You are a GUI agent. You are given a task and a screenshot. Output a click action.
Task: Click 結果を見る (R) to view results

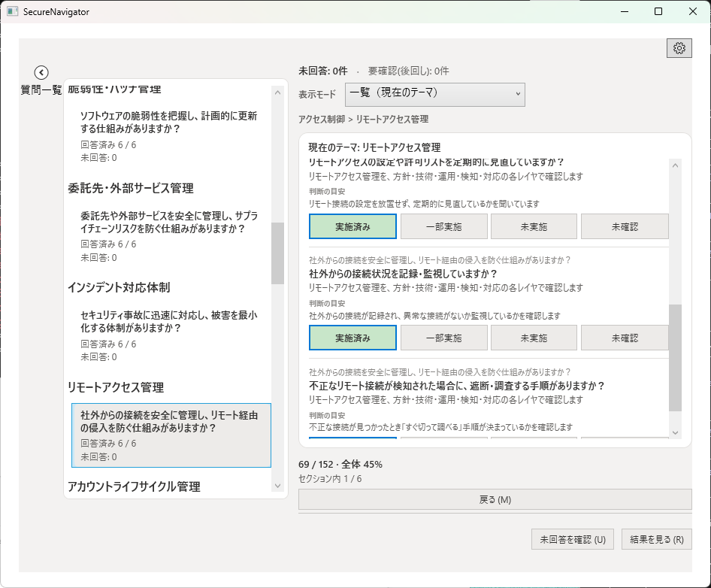[x=656, y=539]
